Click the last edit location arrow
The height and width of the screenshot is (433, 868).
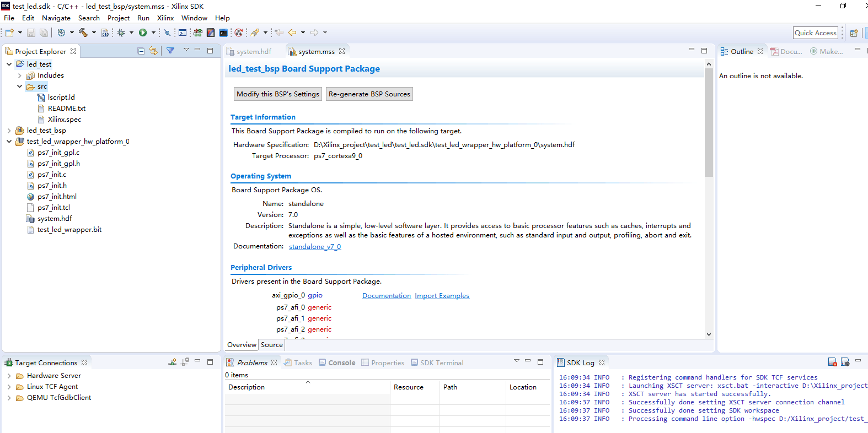pyautogui.click(x=279, y=33)
